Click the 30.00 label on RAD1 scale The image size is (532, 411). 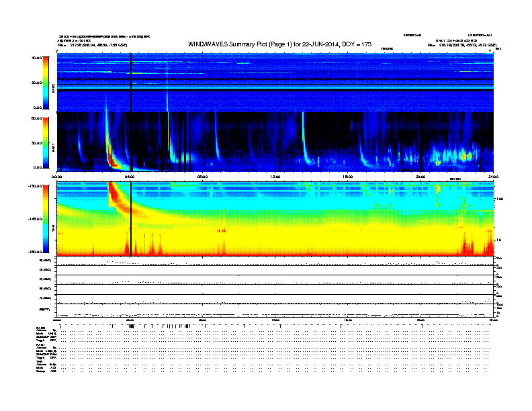(x=37, y=143)
